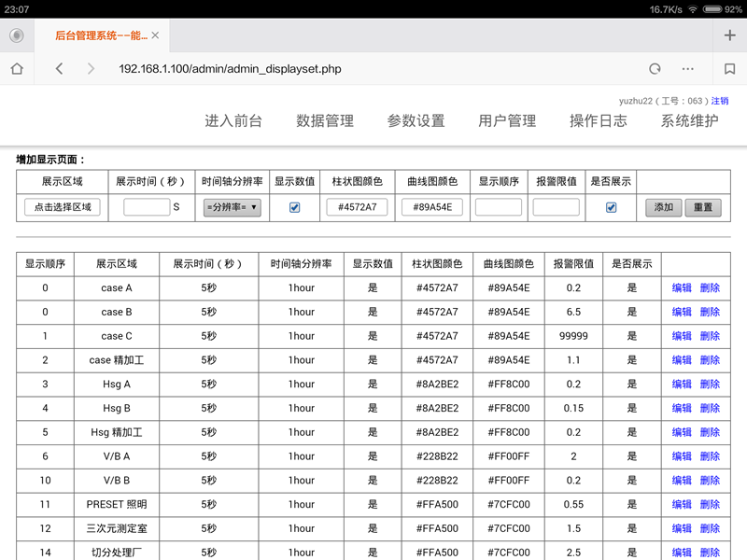Open the 数据管理 menu

(x=325, y=120)
